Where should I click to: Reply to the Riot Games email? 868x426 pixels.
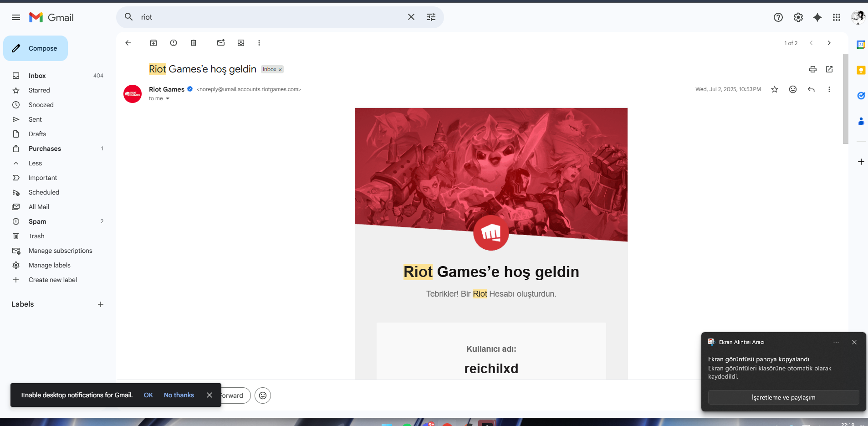[x=811, y=89]
